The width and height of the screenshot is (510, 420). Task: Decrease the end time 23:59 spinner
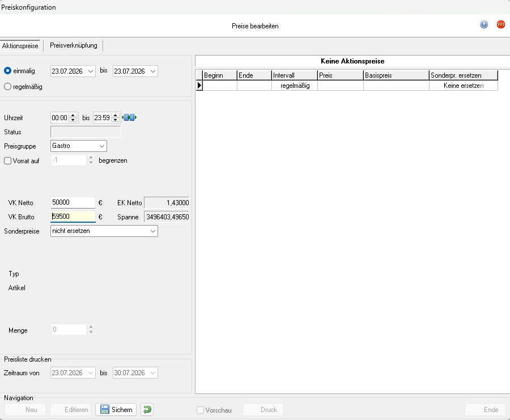point(115,120)
